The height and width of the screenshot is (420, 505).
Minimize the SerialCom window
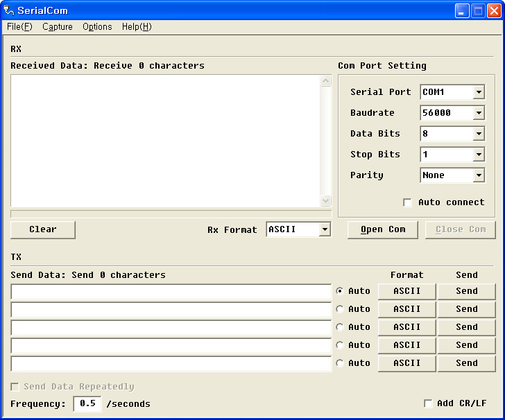462,11
